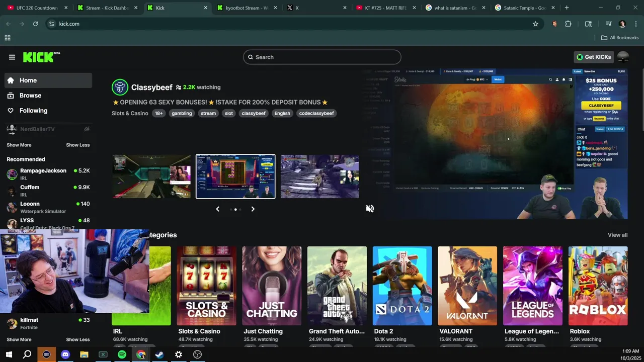Screen dimensions: 644x362
Task: Go to next featured stream arrow
Action: 253,209
